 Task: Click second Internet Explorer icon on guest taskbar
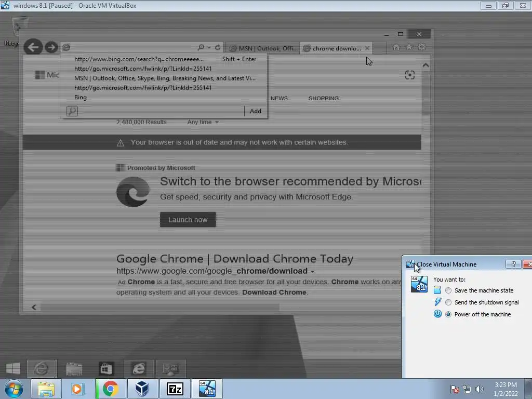(138, 368)
